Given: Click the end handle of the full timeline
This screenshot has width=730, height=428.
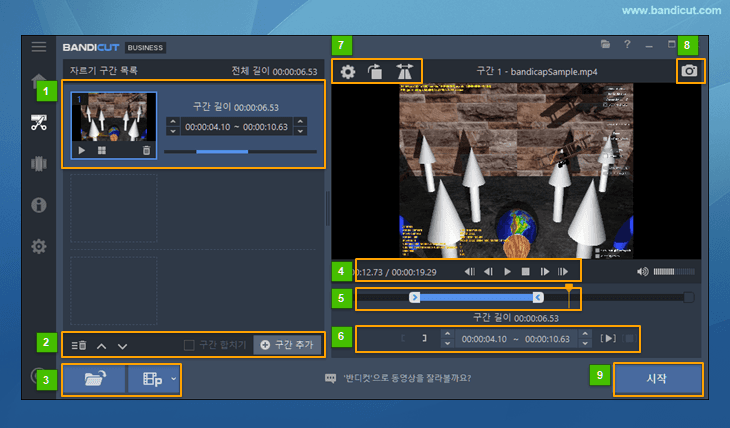Looking at the screenshot, I should pos(689,297).
